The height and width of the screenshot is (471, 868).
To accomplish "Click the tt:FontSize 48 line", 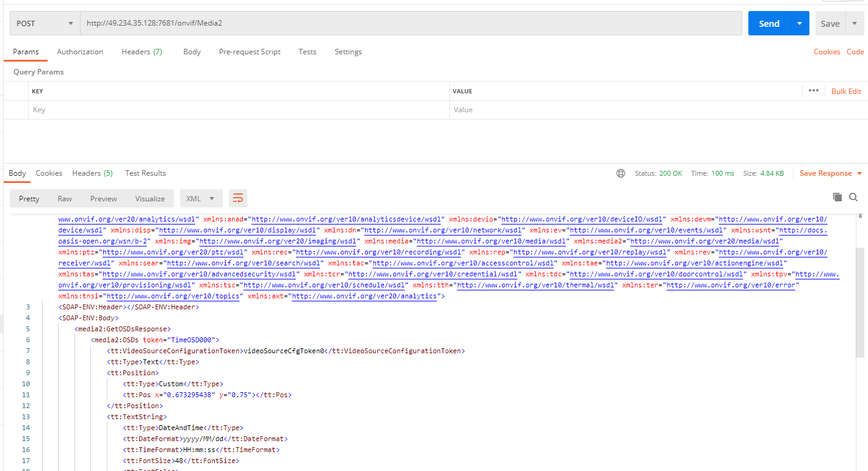I will tap(181, 461).
